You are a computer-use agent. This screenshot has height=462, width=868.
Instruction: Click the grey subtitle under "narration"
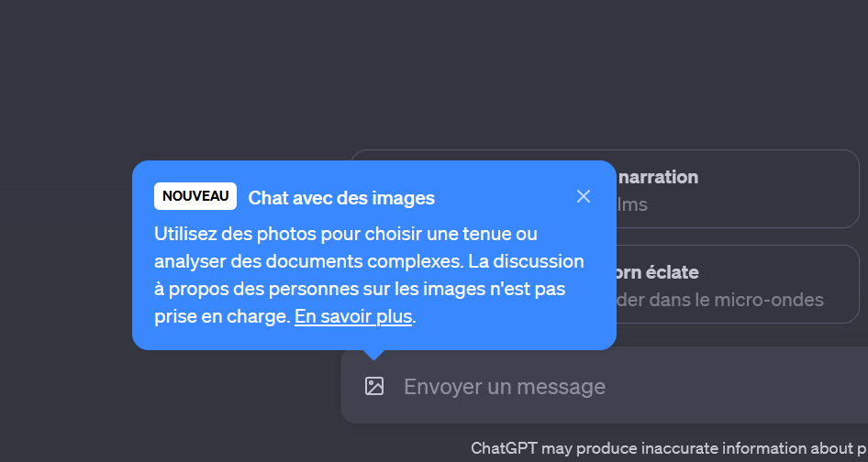tap(633, 204)
